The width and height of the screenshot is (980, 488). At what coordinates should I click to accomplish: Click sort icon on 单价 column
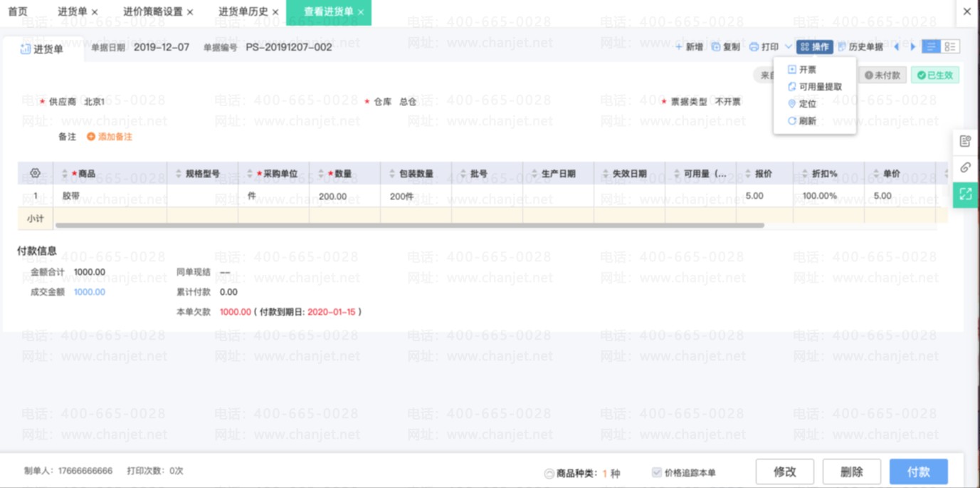876,174
